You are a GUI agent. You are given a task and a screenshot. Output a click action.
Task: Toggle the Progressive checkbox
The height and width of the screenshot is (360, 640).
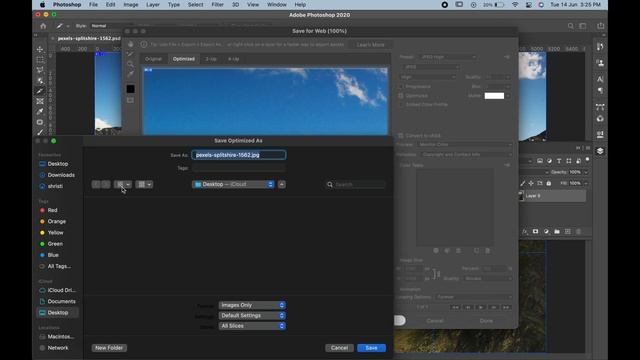click(x=400, y=87)
